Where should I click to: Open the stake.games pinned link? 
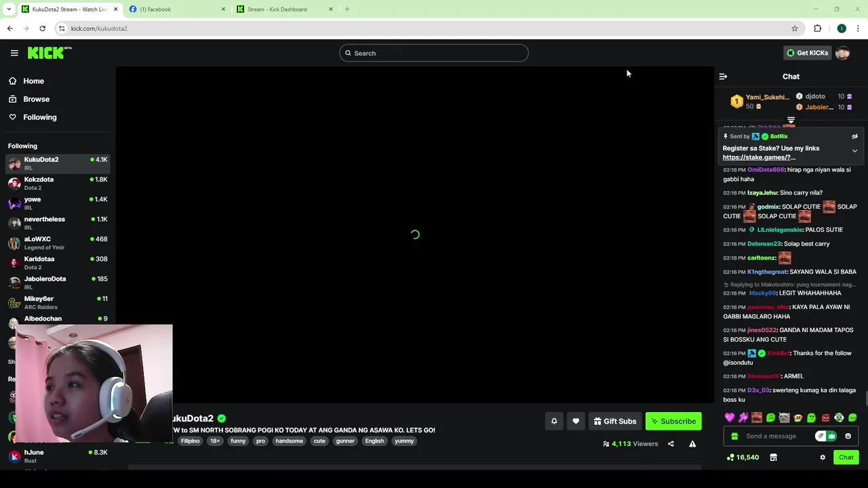tap(759, 157)
